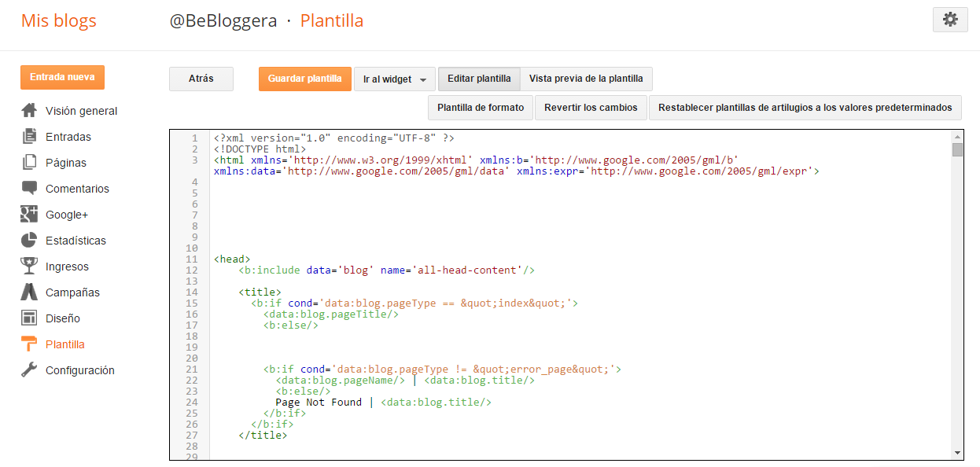The height and width of the screenshot is (467, 980).
Task: Click the <title> tag on line 14
Action: tap(260, 292)
